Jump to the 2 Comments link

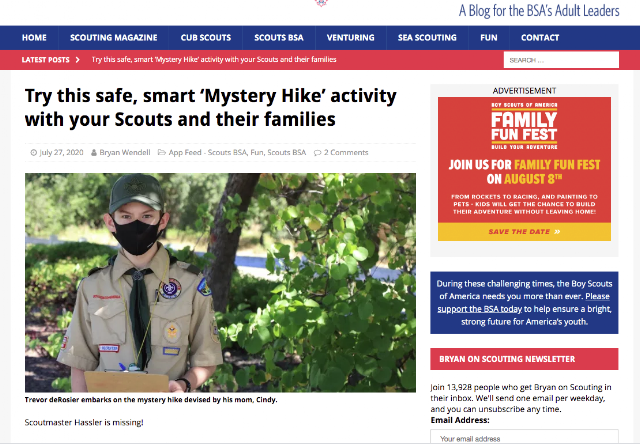point(346,152)
